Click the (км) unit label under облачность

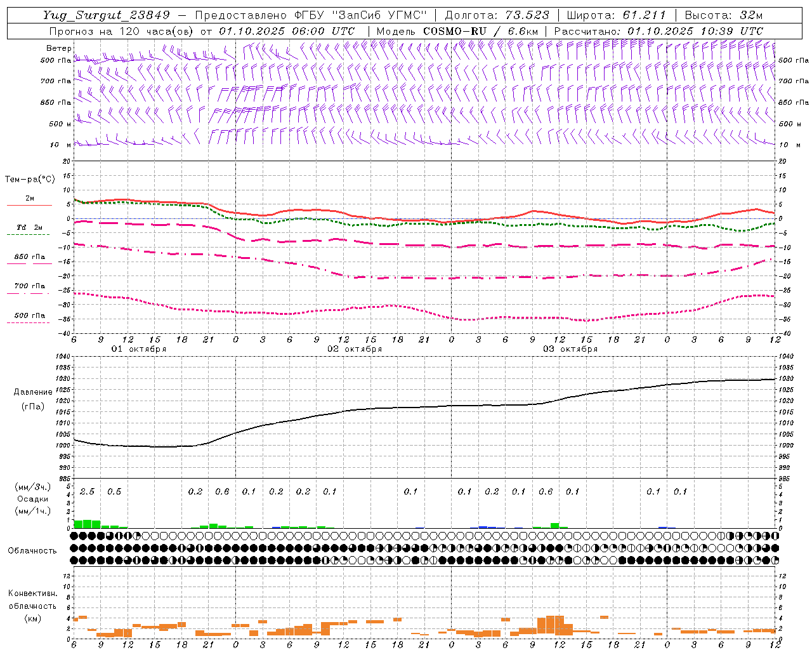pyautogui.click(x=33, y=618)
